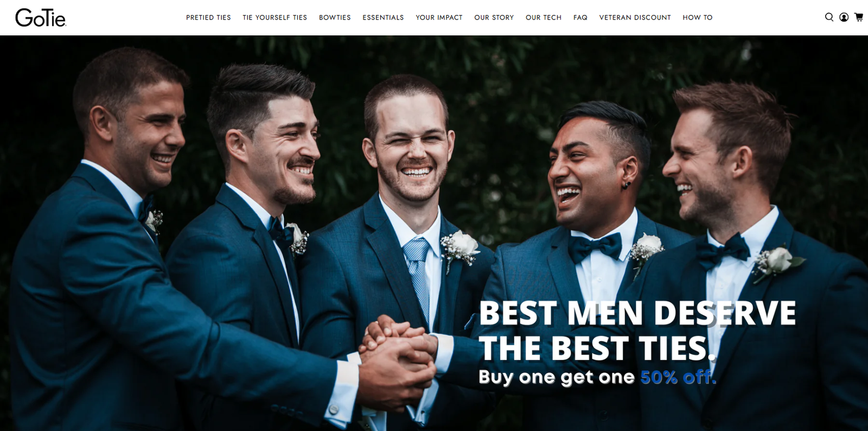Open the Essentials menu item
Screen dimensions: 868x431
click(x=383, y=17)
